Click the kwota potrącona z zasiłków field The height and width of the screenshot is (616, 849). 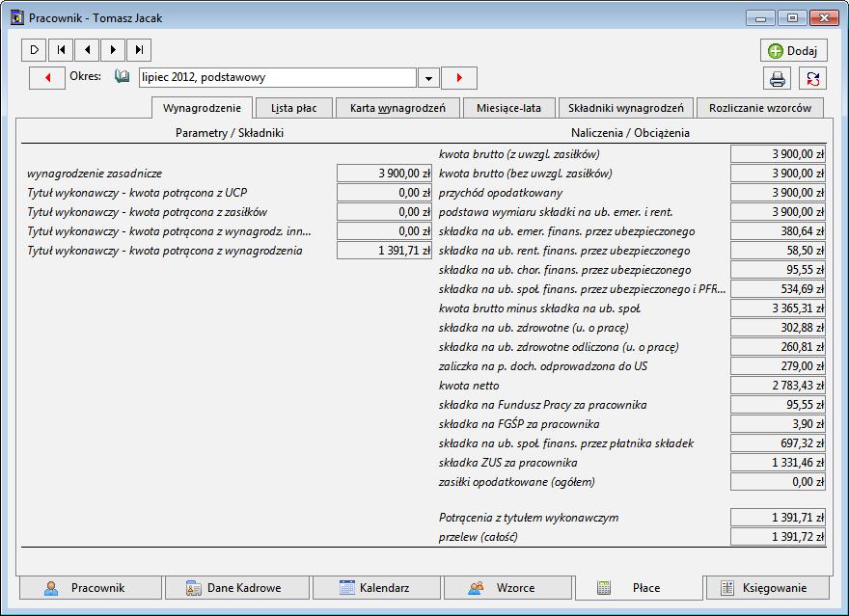click(384, 212)
